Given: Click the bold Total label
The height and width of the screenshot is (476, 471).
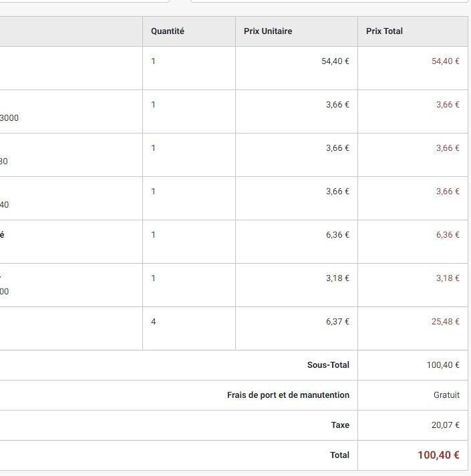Looking at the screenshot, I should coord(339,455).
